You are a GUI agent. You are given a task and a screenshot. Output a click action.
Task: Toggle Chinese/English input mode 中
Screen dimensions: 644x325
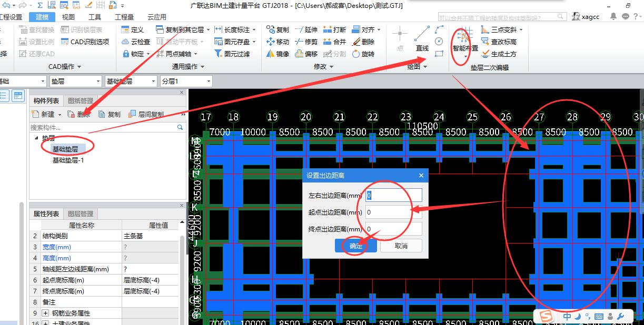(x=567, y=317)
